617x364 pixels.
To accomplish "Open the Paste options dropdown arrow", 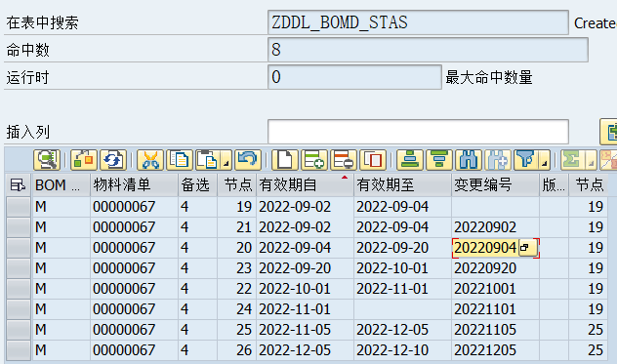I will (x=226, y=160).
